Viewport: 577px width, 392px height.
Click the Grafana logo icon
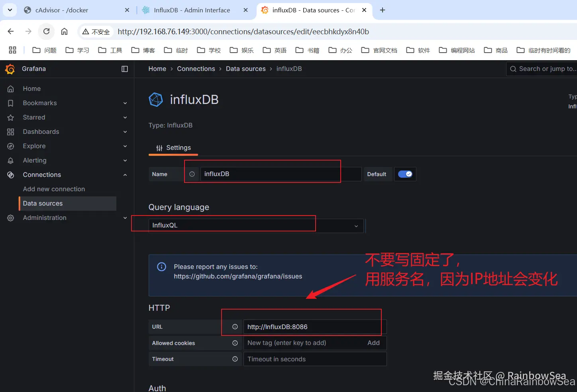[10, 69]
